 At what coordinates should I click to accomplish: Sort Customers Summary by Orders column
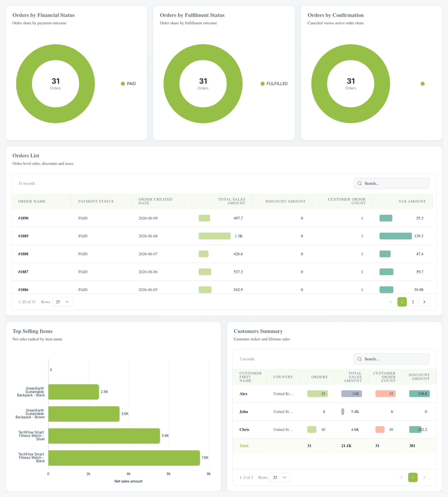319,377
